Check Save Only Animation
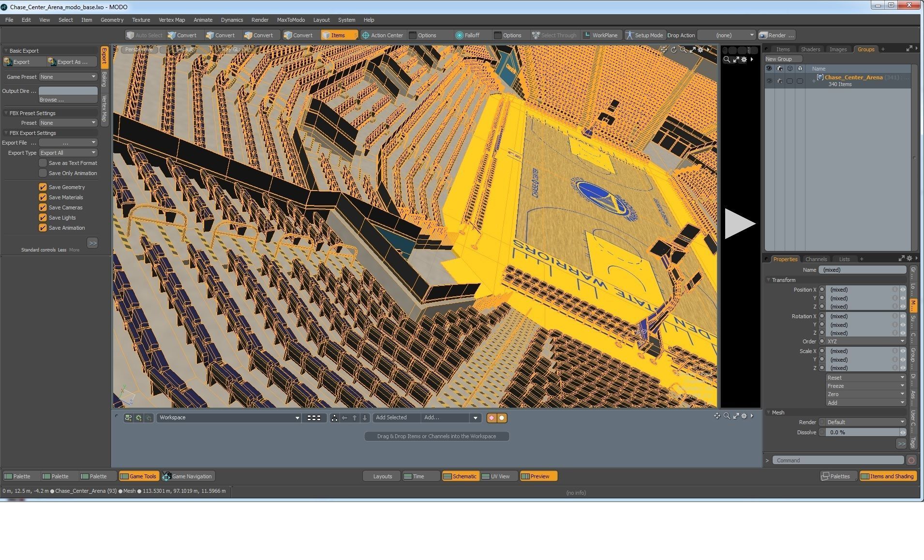This screenshot has width=924, height=560. tap(43, 173)
